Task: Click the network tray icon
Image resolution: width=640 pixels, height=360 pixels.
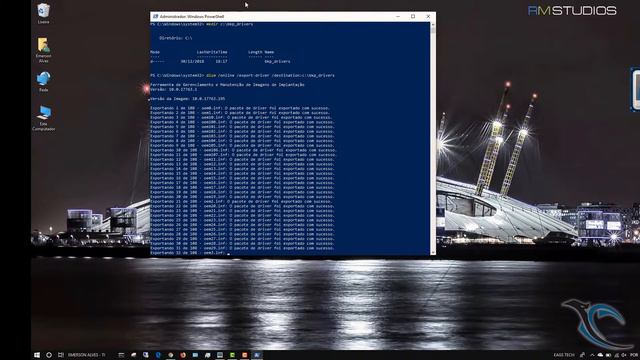Action: point(616,355)
